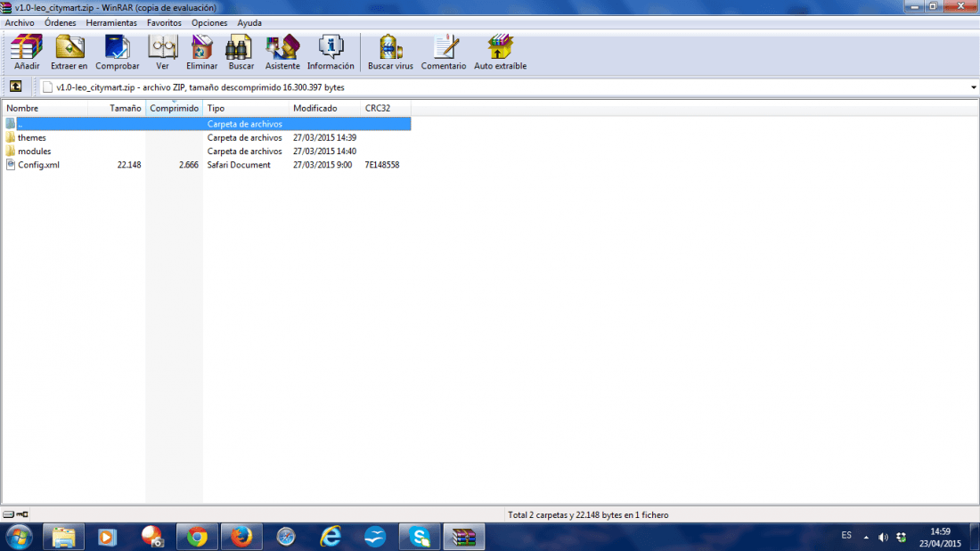Select the parent folder '..' row
This screenshot has width=980, height=551.
tap(207, 124)
